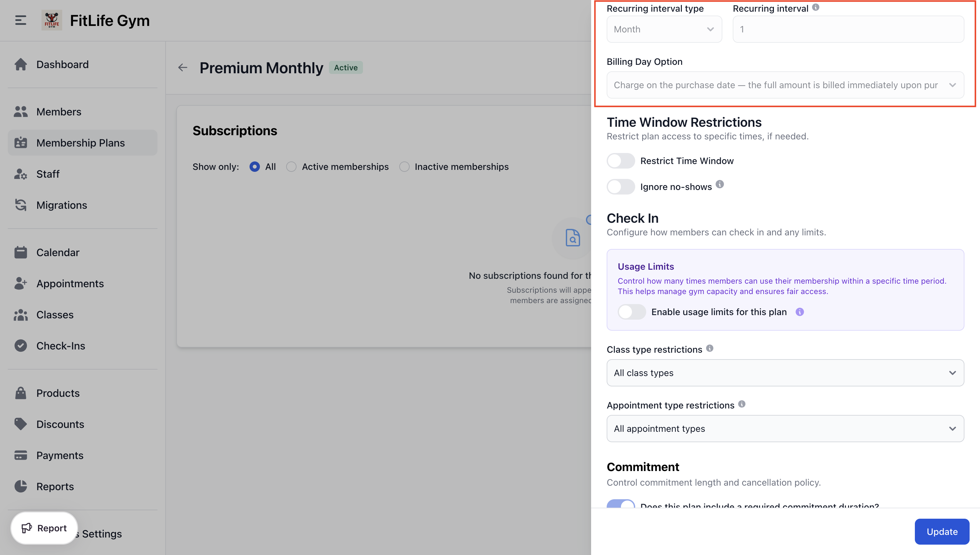Open the Class type restrictions dropdown
Screen dimensions: 980x555
tap(785, 372)
